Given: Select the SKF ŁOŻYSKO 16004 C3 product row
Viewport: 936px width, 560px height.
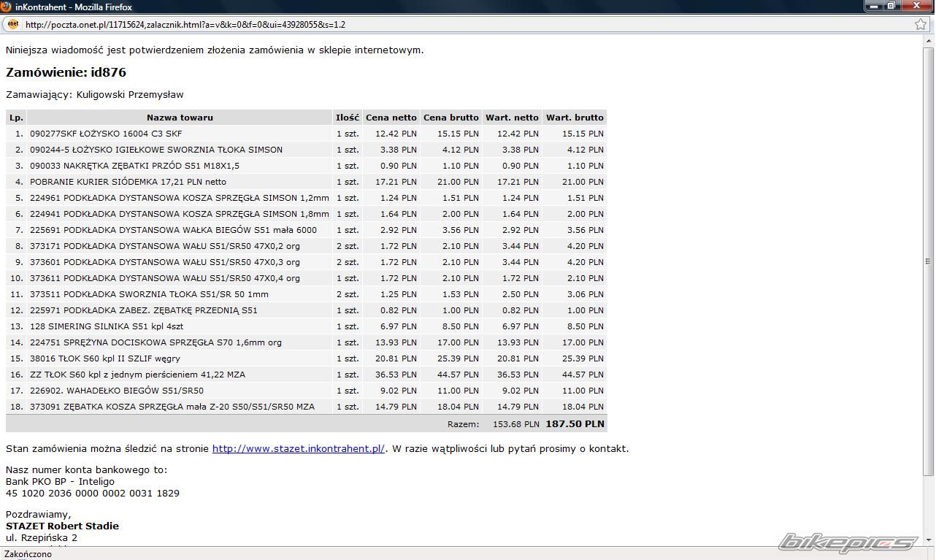Looking at the screenshot, I should point(106,134).
